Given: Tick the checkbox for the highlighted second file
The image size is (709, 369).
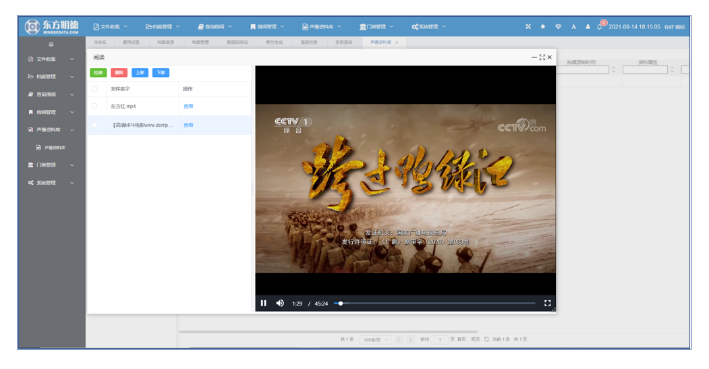Looking at the screenshot, I should coord(94,125).
